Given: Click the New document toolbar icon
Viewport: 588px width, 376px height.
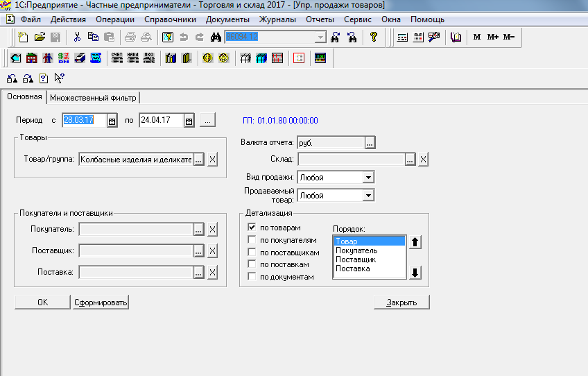Looking at the screenshot, I should coord(24,37).
